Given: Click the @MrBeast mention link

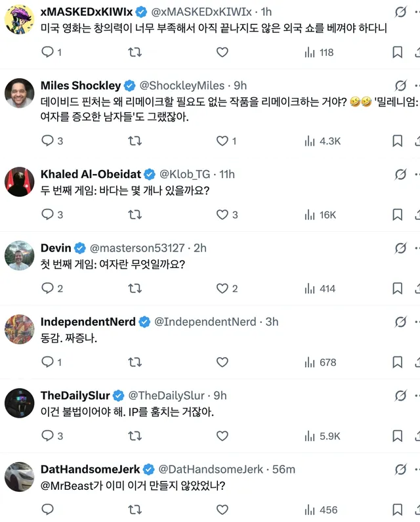Looking at the screenshot, I should point(65,487).
